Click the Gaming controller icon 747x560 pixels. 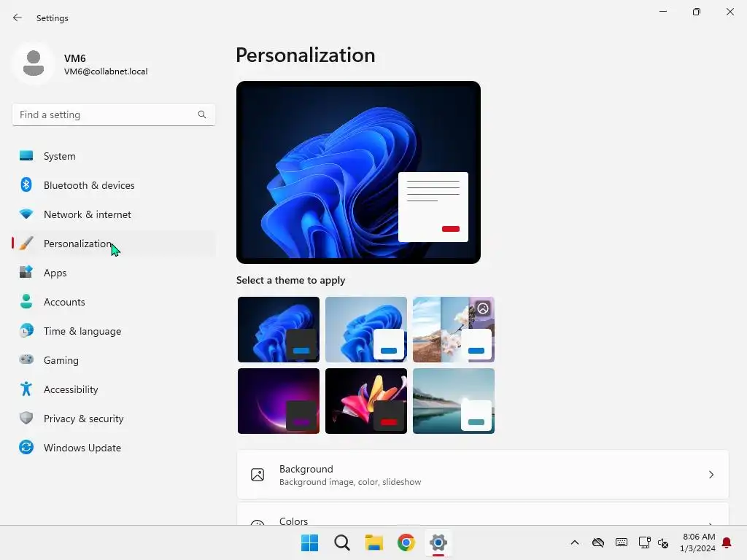click(x=26, y=359)
